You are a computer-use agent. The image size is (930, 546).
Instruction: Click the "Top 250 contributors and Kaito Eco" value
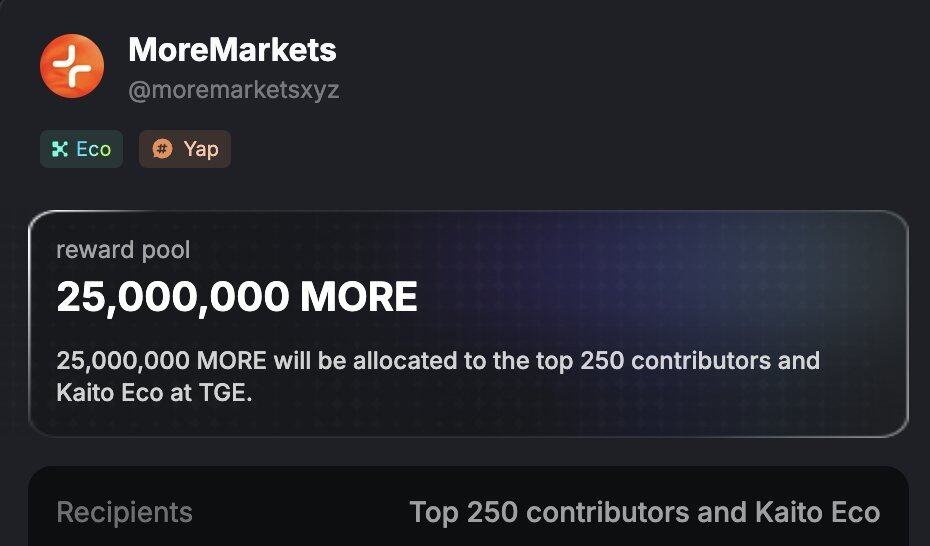645,513
